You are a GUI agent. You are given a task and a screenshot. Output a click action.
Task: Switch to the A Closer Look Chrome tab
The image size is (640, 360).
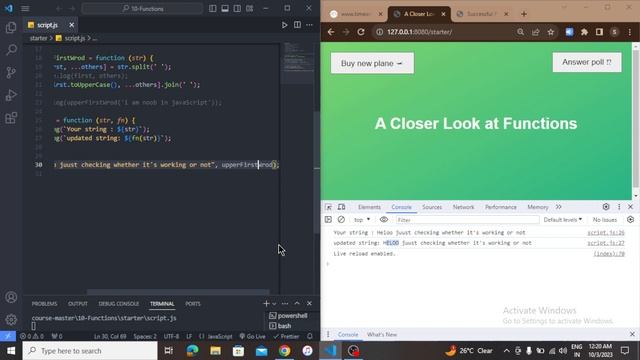419,14
